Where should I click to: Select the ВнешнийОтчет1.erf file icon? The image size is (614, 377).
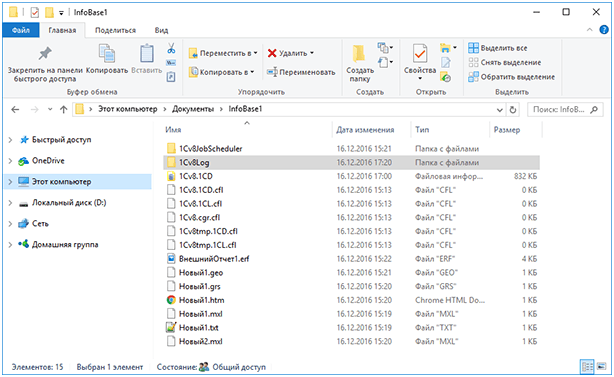pyautogui.click(x=171, y=258)
